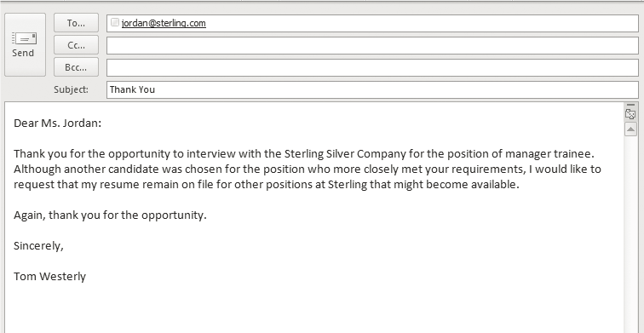Place cursor on the Sincerely, line

(38, 246)
